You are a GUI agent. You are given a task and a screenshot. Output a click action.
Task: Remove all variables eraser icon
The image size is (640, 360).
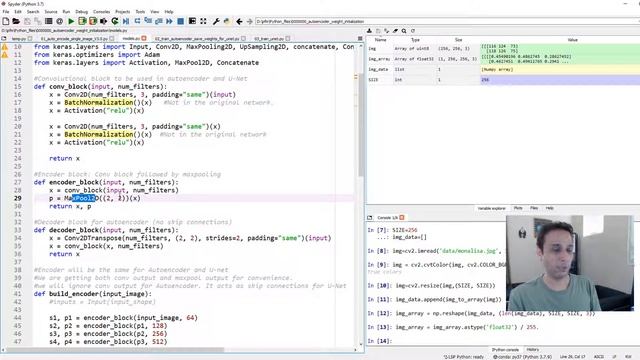pyautogui.click(x=395, y=31)
